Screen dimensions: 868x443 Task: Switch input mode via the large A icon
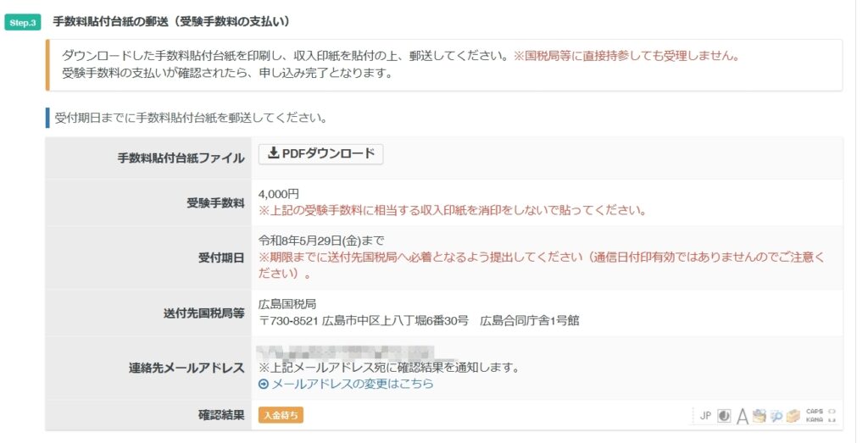[743, 416]
